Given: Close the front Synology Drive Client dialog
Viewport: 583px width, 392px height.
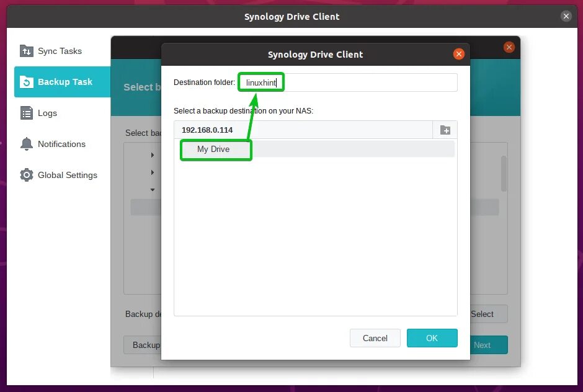Looking at the screenshot, I should click(459, 55).
